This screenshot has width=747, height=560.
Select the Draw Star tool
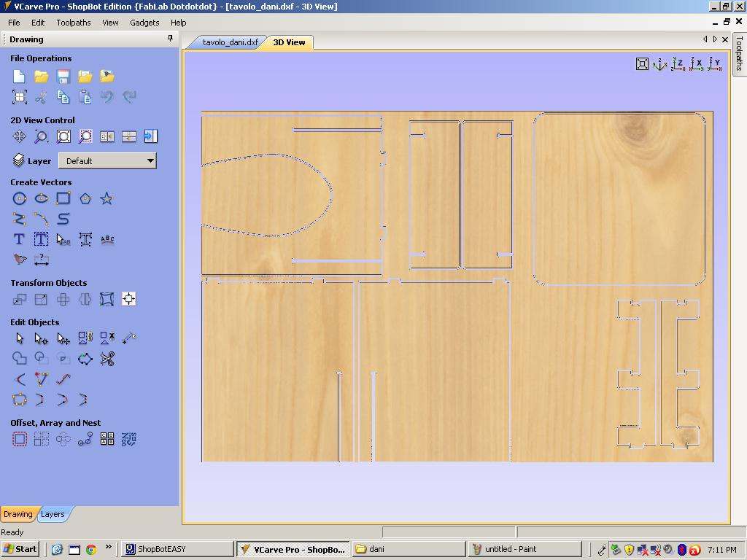107,198
